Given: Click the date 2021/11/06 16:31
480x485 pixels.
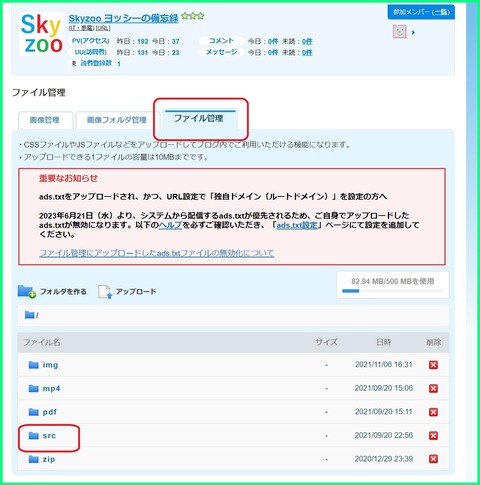Looking at the screenshot, I should pos(384,365).
